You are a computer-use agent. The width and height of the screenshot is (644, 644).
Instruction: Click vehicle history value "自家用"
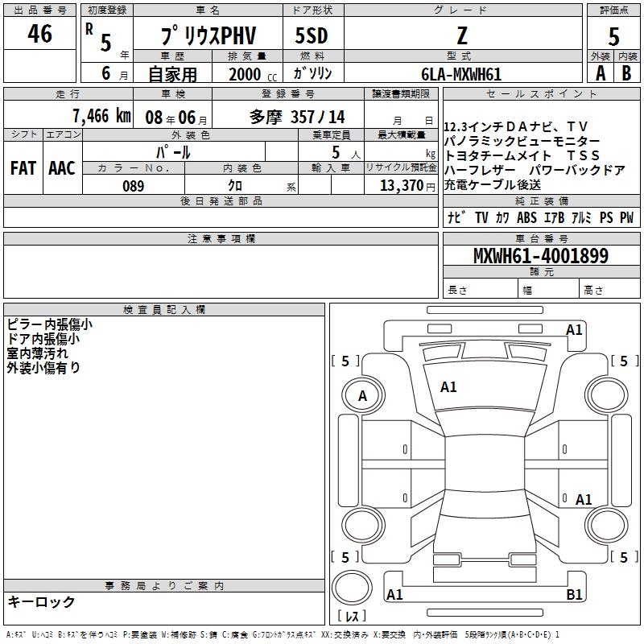172,74
